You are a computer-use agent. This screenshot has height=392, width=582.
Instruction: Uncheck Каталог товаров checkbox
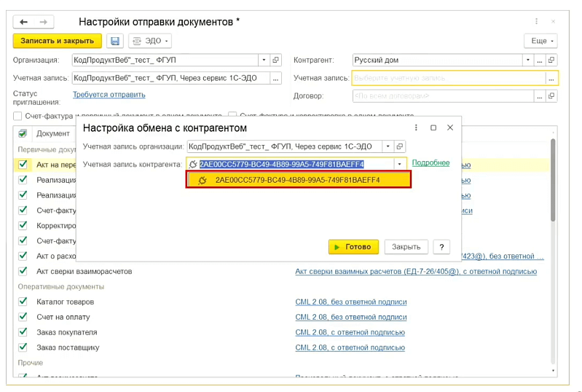click(x=23, y=302)
